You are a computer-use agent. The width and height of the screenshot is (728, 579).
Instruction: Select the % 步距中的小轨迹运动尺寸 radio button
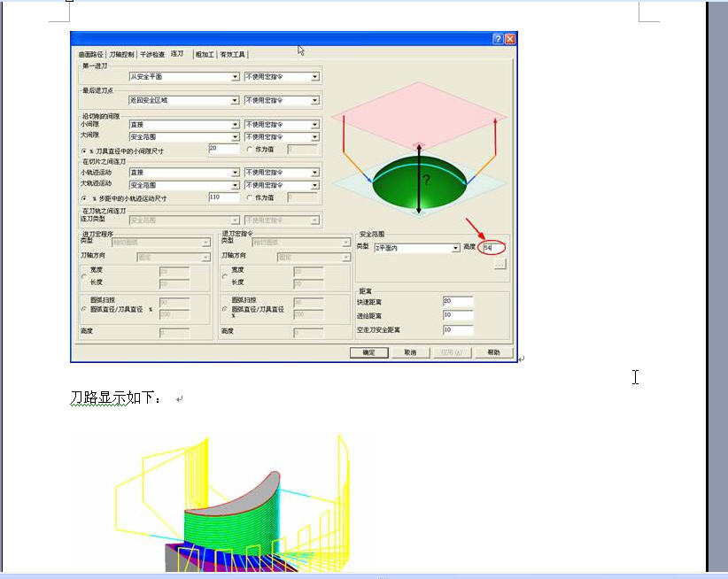point(84,198)
